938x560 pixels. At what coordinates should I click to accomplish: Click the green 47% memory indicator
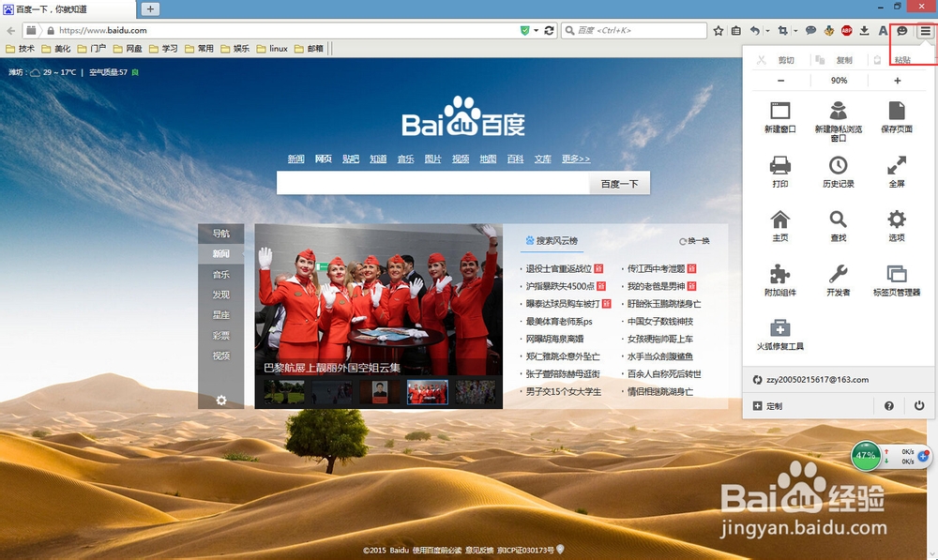[866, 456]
